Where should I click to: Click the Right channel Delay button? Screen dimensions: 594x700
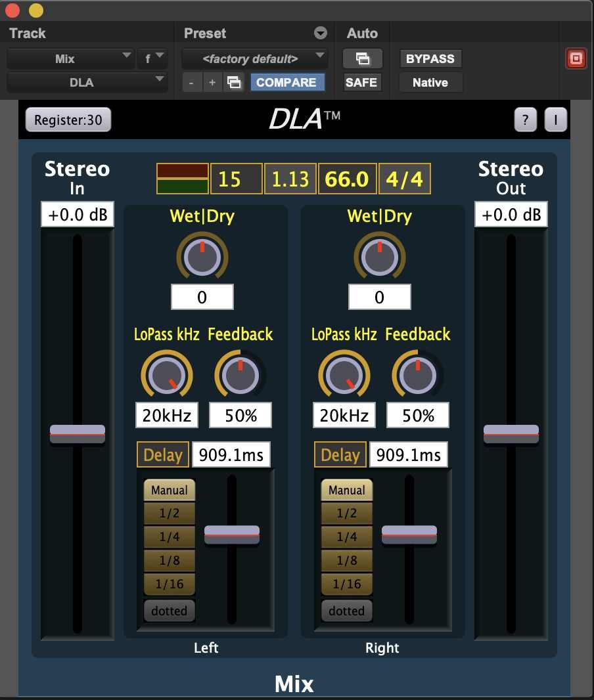tap(340, 455)
